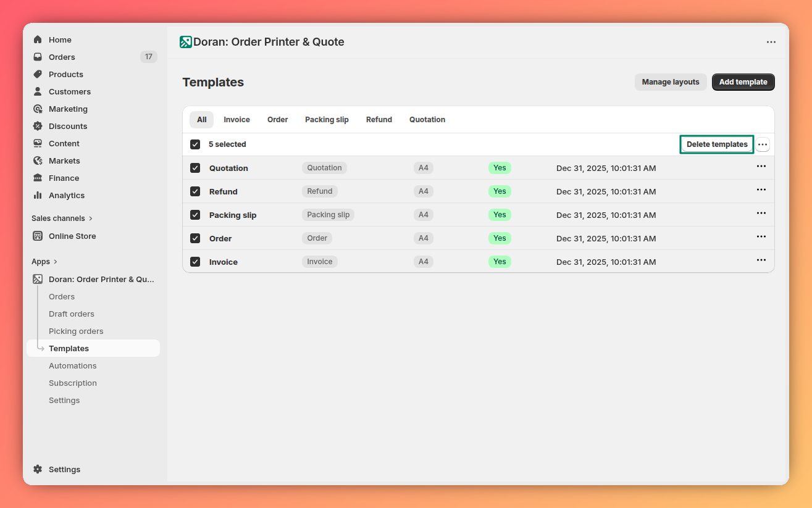
Task: Uncheck the Packing slip template checkbox
Action: 195,215
